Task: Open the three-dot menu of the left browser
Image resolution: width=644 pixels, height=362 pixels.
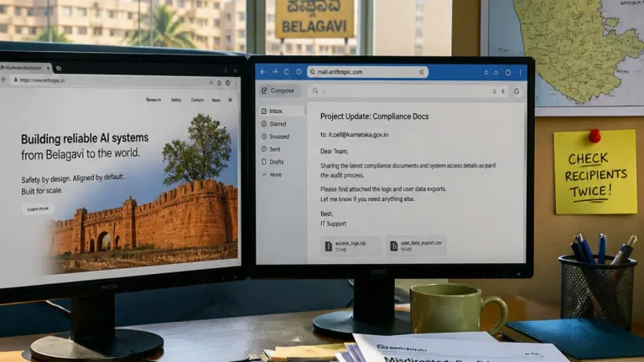Action: pos(236,83)
